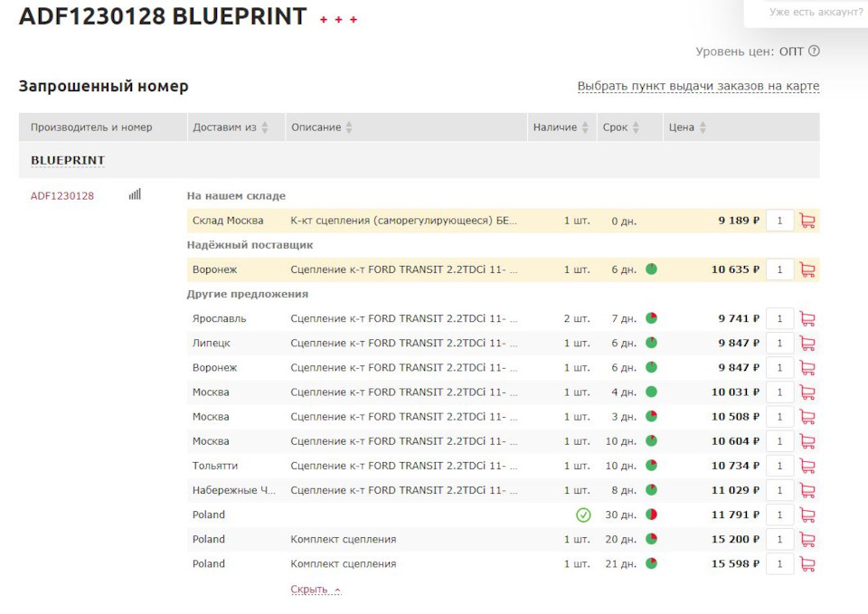Click quantity field for Poland 15 598 ₽ row

tap(779, 564)
